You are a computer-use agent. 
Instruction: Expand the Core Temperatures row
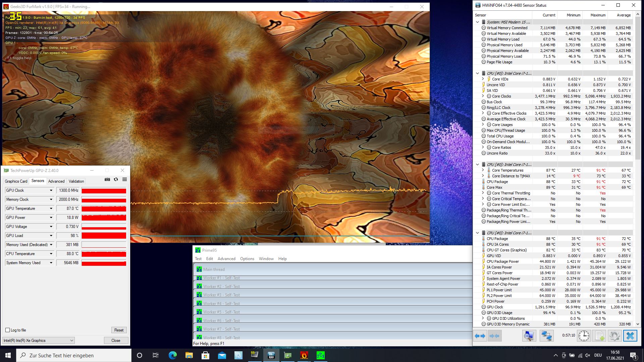pos(483,170)
